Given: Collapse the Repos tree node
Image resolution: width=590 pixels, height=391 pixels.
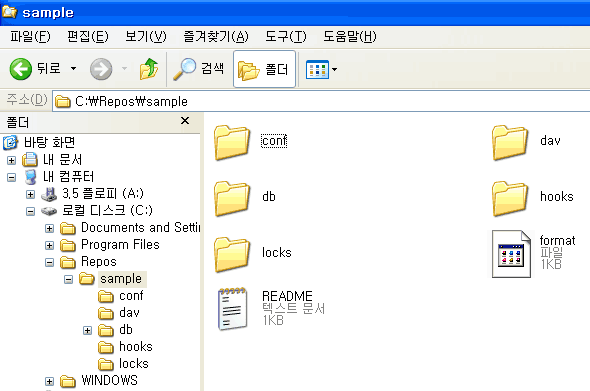Looking at the screenshot, I should click(49, 262).
